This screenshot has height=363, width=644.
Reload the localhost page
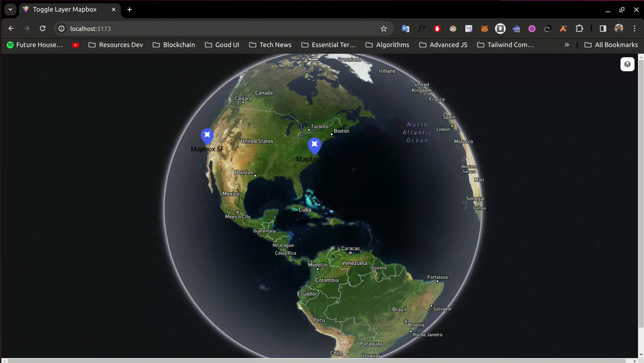tap(42, 28)
